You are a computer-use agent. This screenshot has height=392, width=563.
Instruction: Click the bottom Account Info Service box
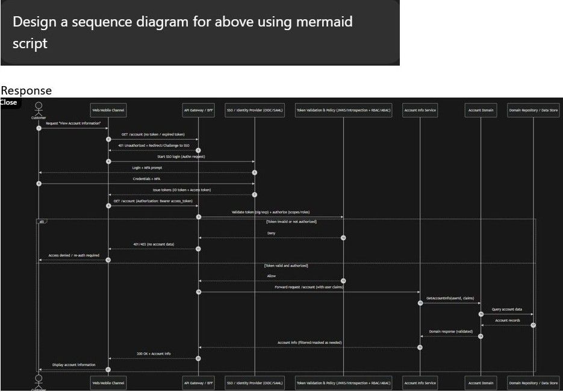(x=420, y=382)
